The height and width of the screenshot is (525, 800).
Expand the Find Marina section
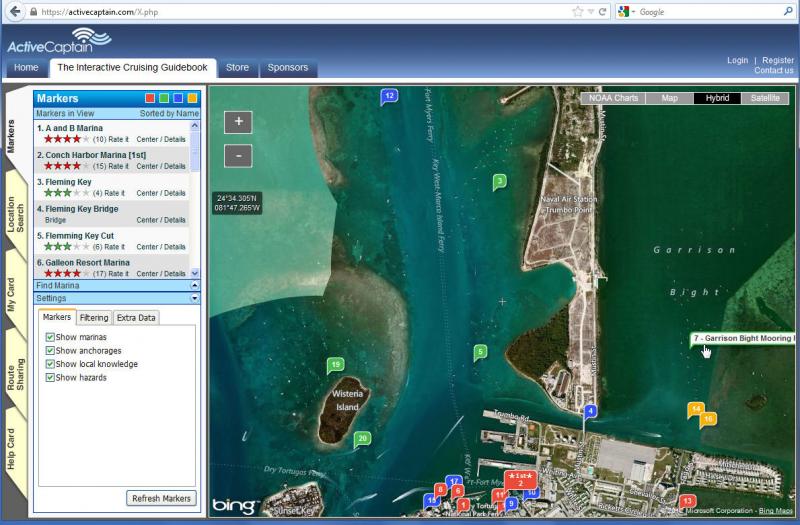pos(194,286)
